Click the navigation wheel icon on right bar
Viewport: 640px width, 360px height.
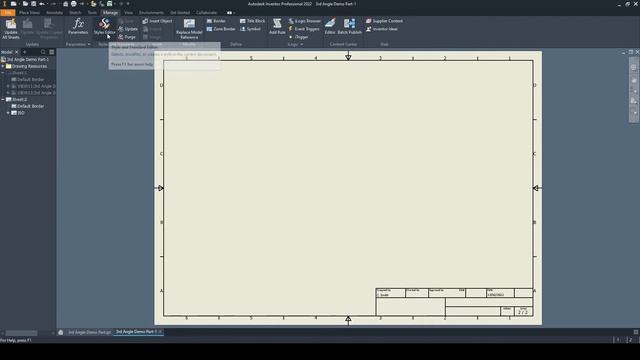click(633, 67)
